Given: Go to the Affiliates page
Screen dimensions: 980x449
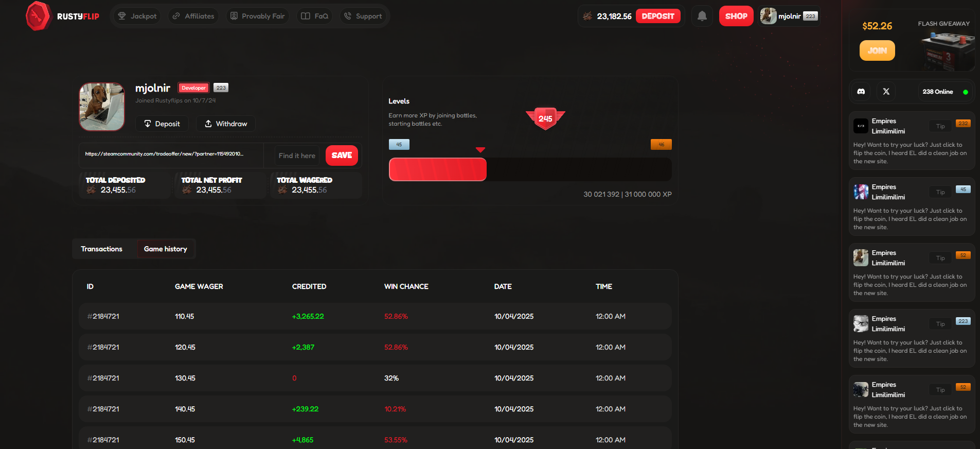Looking at the screenshot, I should 193,16.
